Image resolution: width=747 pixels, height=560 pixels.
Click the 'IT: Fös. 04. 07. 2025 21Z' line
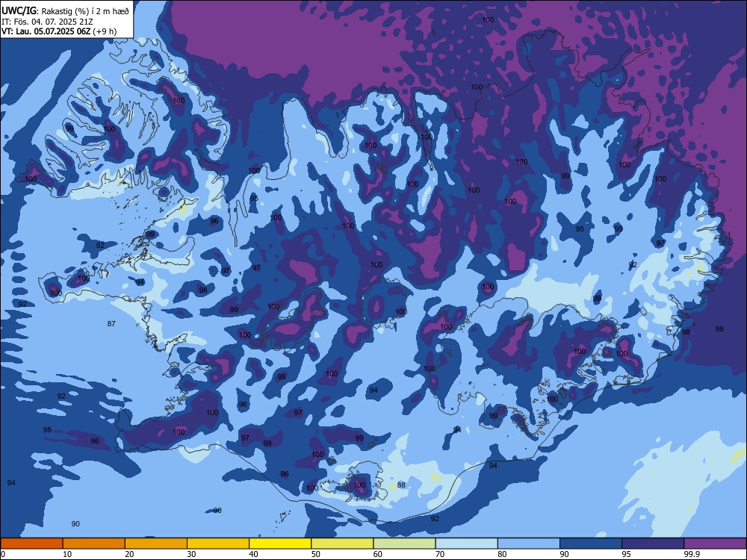[x=47, y=22]
